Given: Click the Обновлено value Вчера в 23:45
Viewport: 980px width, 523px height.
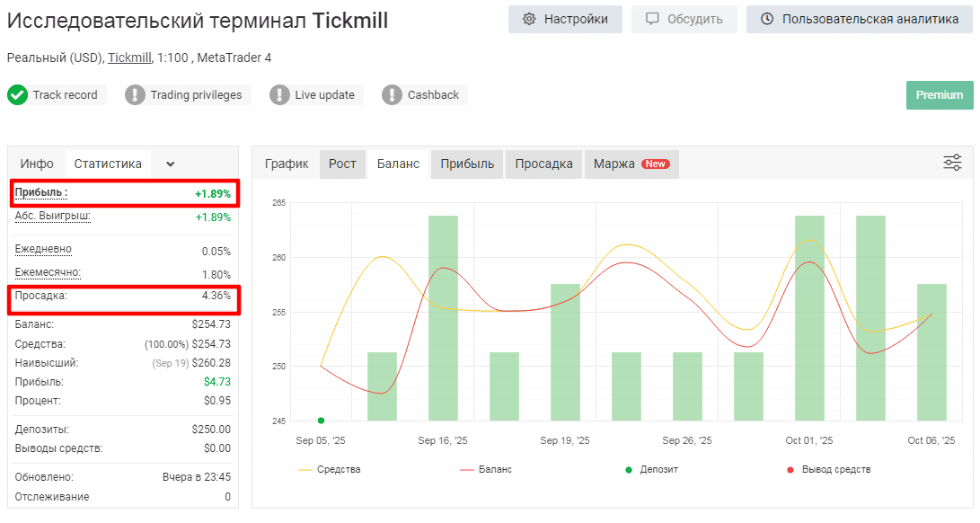Looking at the screenshot, I should (x=196, y=476).
